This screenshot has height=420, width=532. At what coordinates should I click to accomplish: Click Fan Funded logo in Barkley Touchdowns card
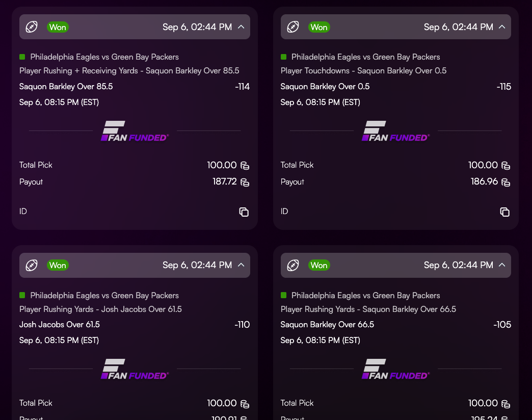(395, 131)
